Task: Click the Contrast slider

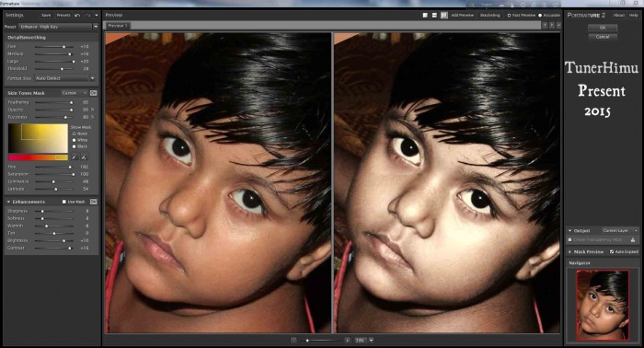Action: coord(54,249)
